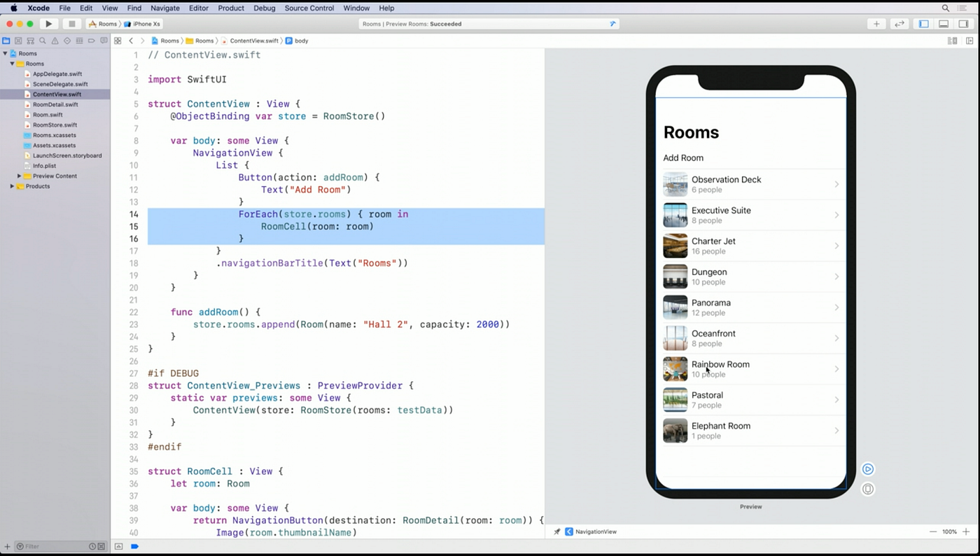Run the app with the Play button
The height and width of the screenshot is (556, 980).
coord(48,24)
